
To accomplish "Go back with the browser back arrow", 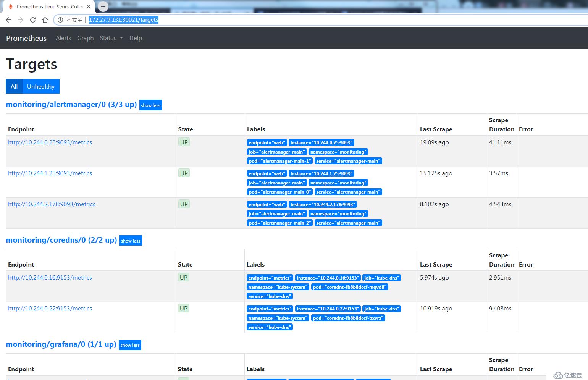I will pyautogui.click(x=8, y=20).
